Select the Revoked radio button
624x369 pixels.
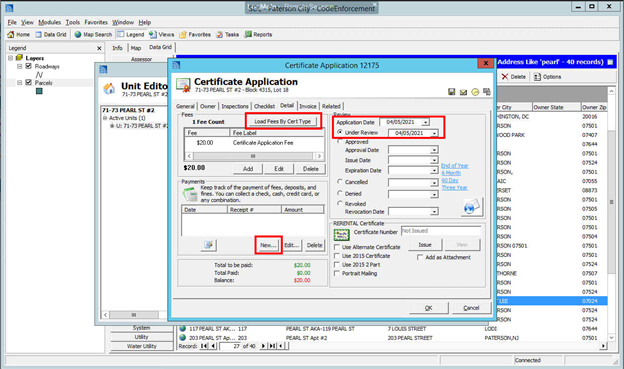[x=340, y=203]
